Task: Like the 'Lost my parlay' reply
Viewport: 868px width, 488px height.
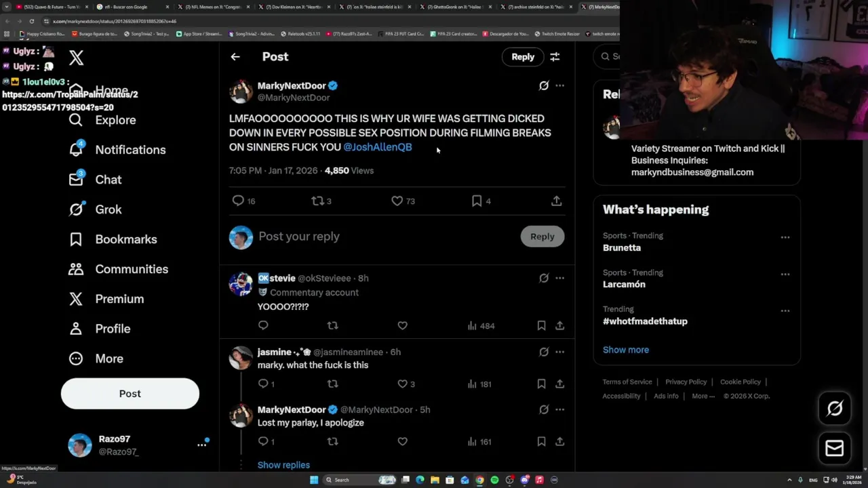Action: click(x=402, y=441)
